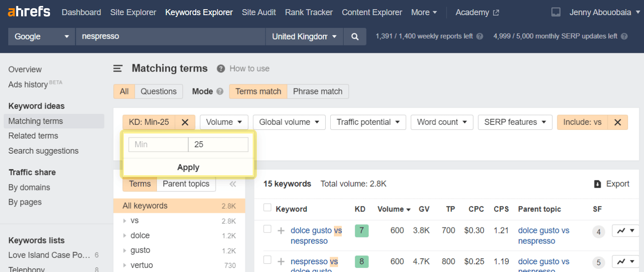Open the messages inbox icon
Viewport: 644px width, 272px height.
(x=556, y=12)
